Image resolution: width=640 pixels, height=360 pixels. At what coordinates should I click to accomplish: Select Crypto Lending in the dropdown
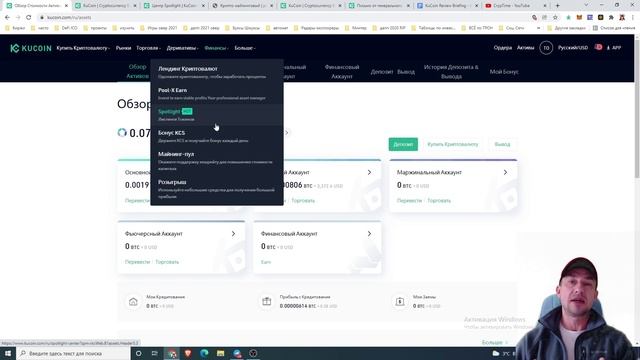217,72
